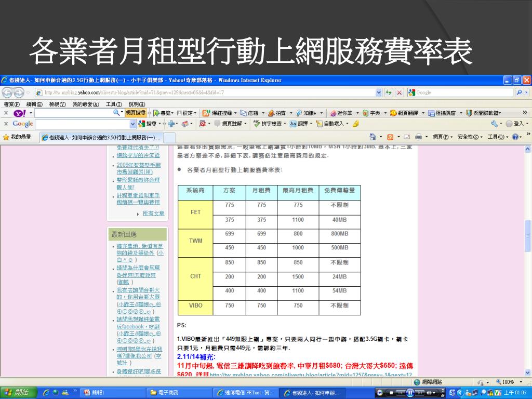Image resolution: width=532 pixels, height=399 pixels.
Task: Click the printer icon on the command bar
Action: 419,137
